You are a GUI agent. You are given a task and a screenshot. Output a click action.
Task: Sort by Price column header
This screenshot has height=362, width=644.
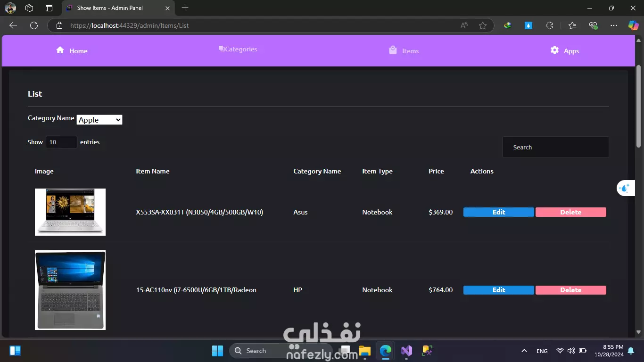[x=436, y=171]
